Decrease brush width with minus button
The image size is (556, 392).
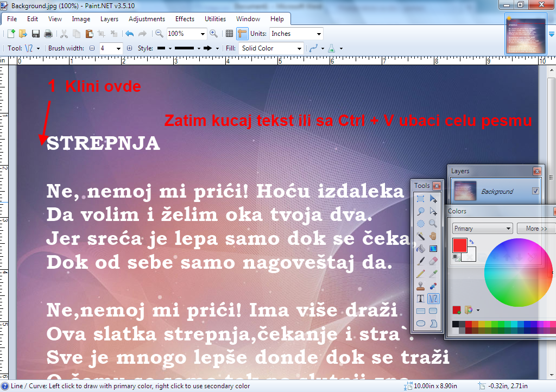point(92,48)
